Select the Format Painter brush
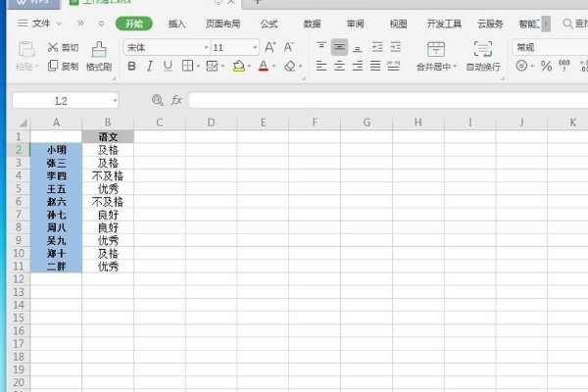Viewport: 588px width, 392px height. coord(99,50)
